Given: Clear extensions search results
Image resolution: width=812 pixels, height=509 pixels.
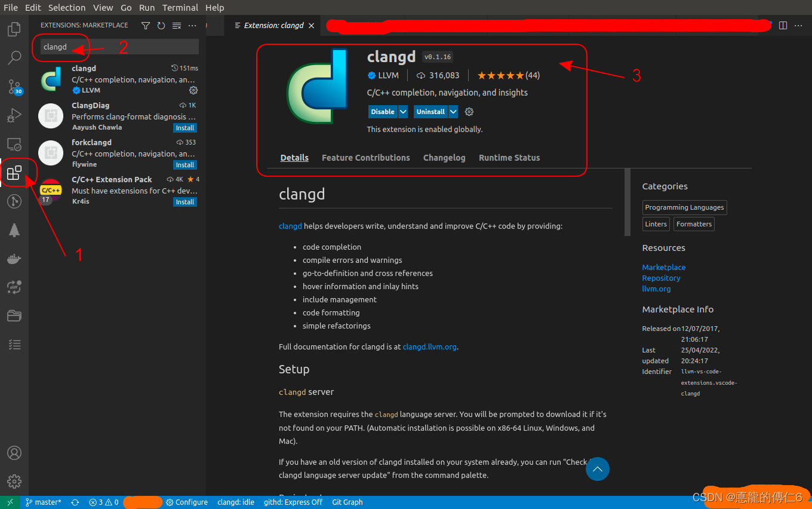Looking at the screenshot, I should pos(177,26).
